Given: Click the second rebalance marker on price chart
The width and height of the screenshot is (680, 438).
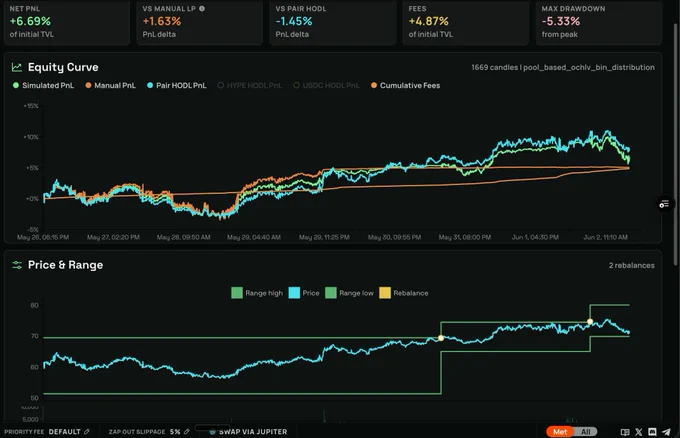Looking at the screenshot, I should [590, 322].
